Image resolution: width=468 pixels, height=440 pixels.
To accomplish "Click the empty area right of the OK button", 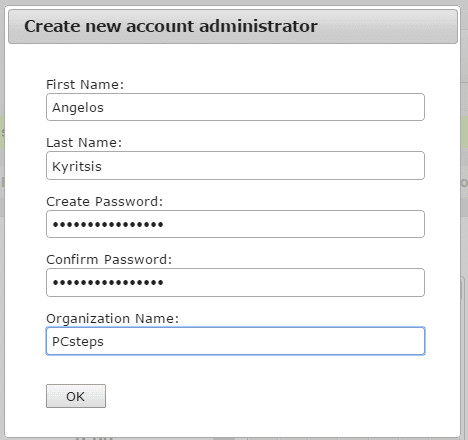I will (267, 396).
